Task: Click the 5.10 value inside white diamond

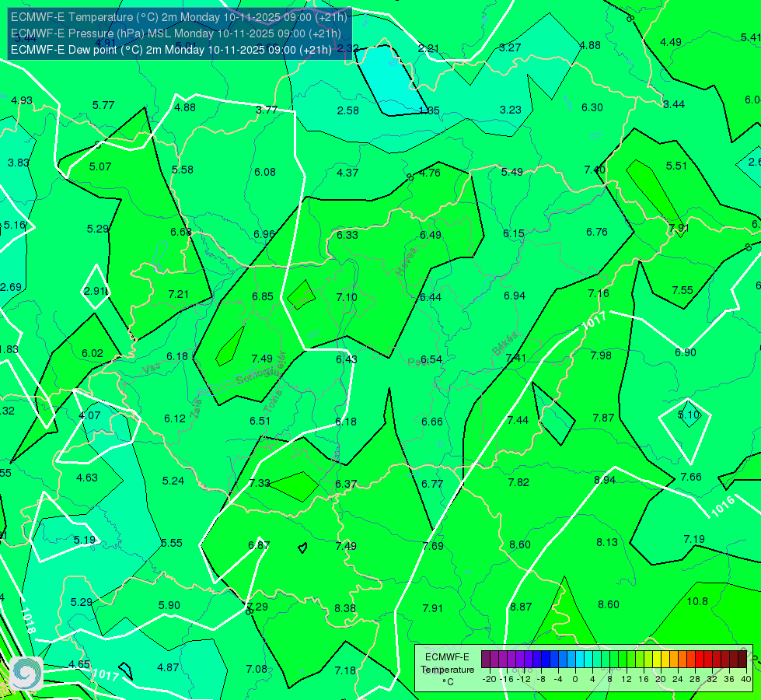Action: (689, 415)
